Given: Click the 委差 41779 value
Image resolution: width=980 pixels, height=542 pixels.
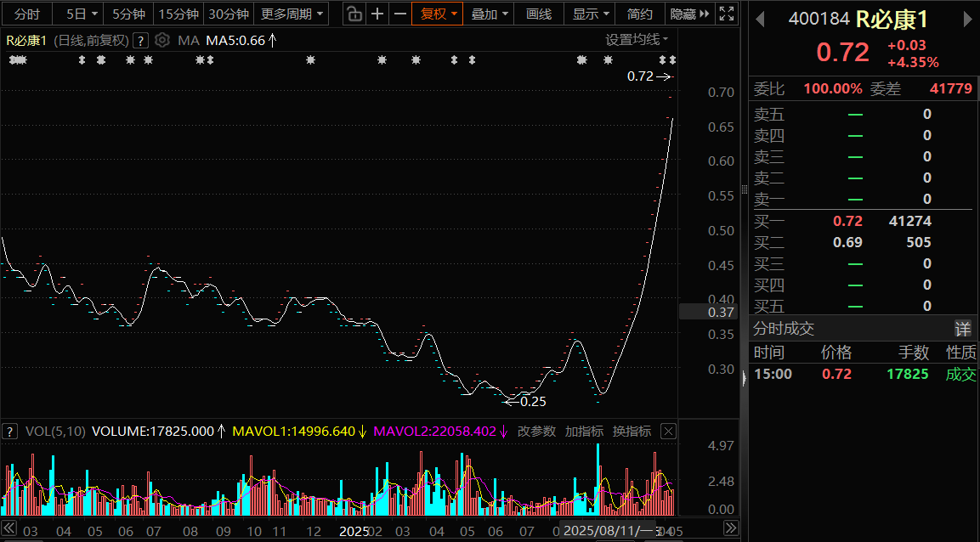Looking at the screenshot, I should 950,88.
